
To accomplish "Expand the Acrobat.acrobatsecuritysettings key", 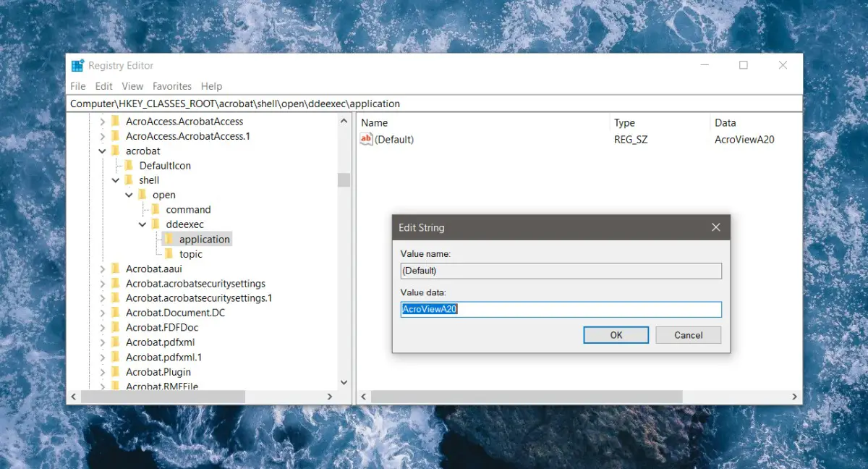I will 102,283.
